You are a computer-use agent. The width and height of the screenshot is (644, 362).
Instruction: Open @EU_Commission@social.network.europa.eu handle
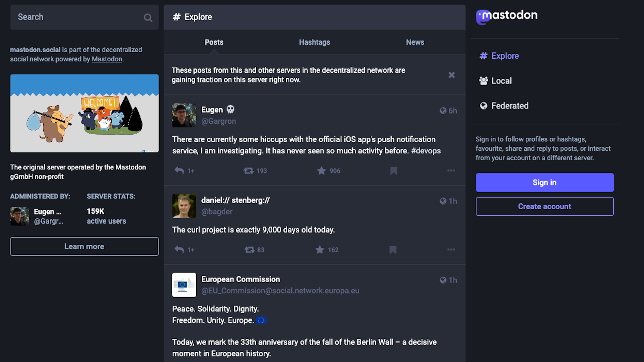280,291
